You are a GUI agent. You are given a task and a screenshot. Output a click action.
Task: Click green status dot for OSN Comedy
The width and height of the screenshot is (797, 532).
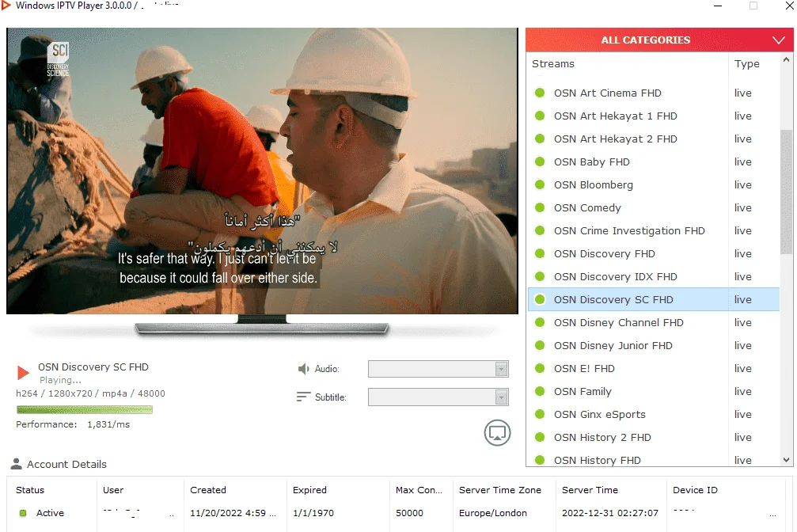[x=540, y=207]
